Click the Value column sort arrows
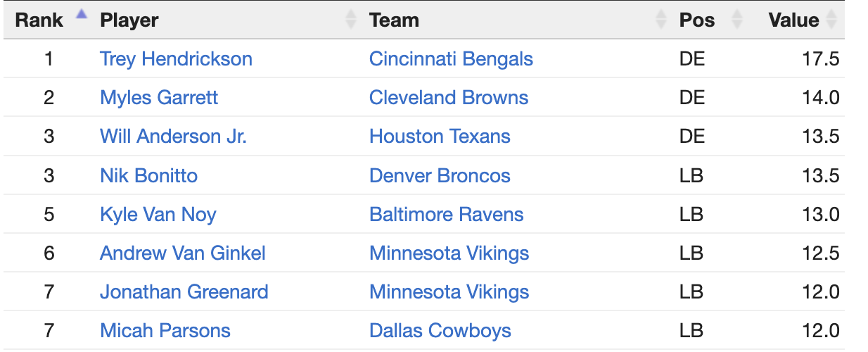868x352 pixels. 831,20
